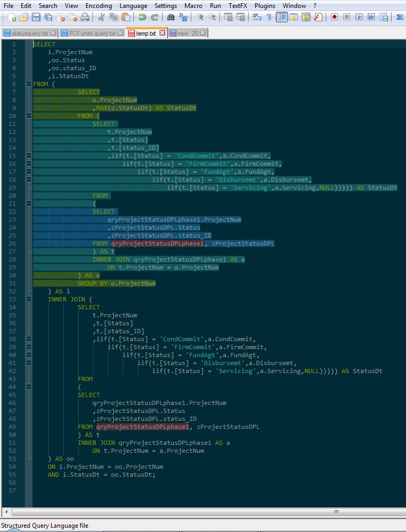406x532 pixels.
Task: Click the User Defined Language icon
Action: click(x=294, y=17)
